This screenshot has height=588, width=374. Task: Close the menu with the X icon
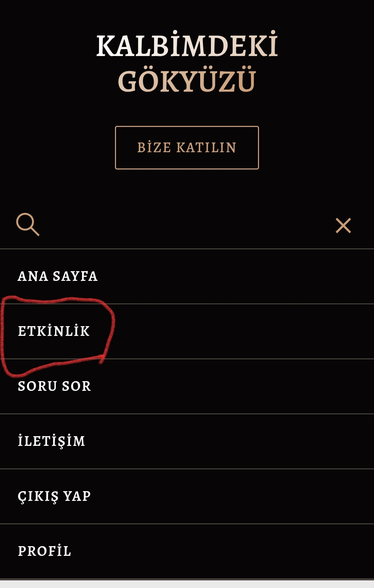point(343,226)
